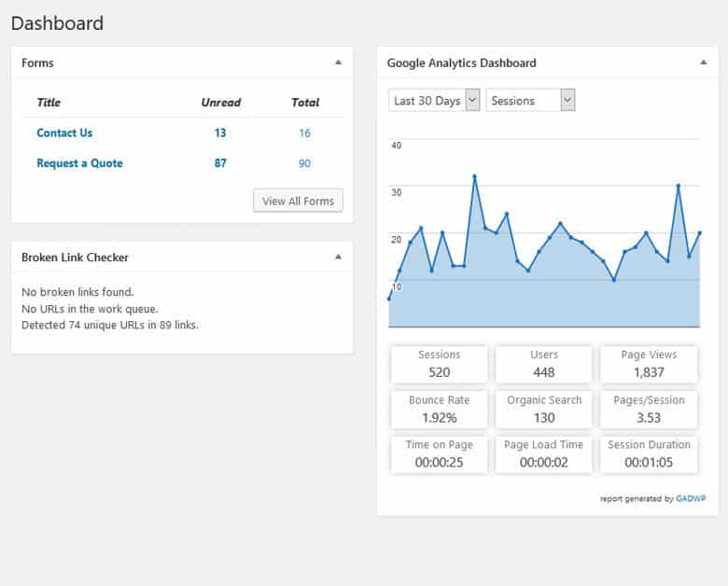Viewport: 728px width, 586px height.
Task: Click the 30 label on the chart axis
Action: [396, 193]
